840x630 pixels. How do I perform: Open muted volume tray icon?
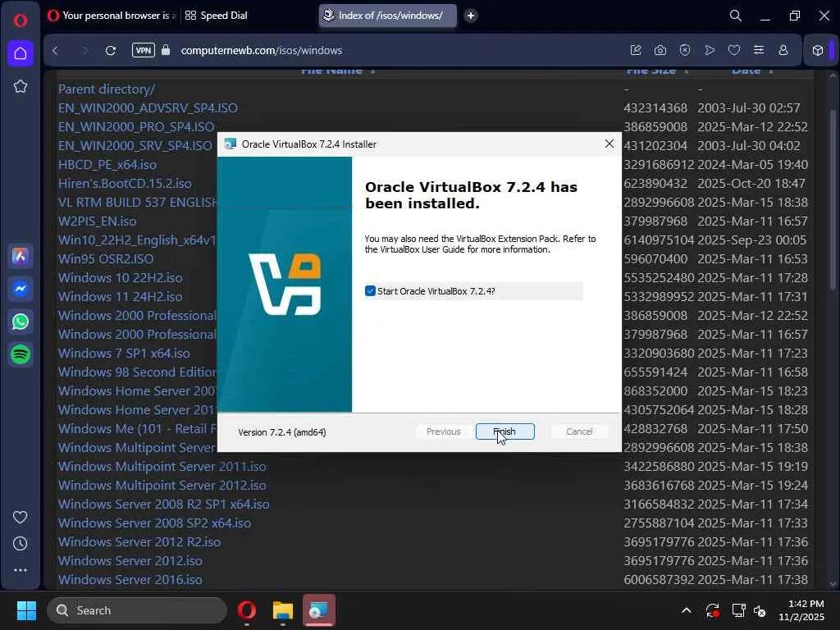click(x=760, y=610)
